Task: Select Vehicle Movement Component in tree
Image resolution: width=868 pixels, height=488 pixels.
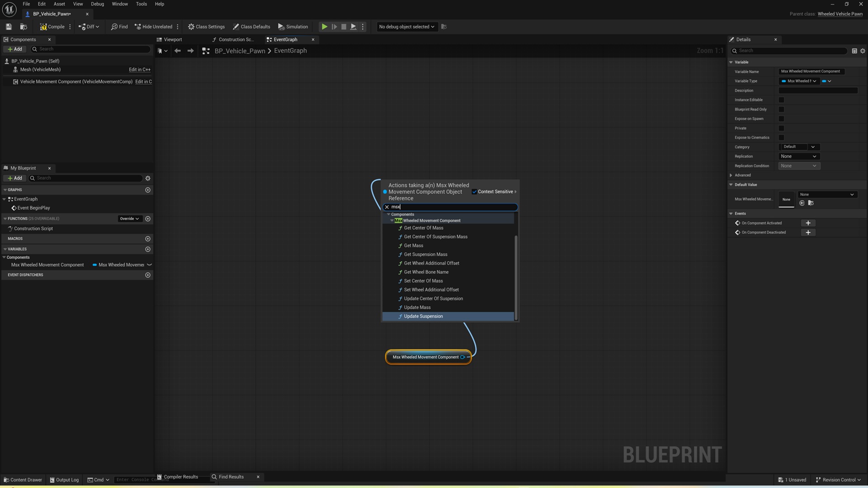Action: click(x=76, y=82)
